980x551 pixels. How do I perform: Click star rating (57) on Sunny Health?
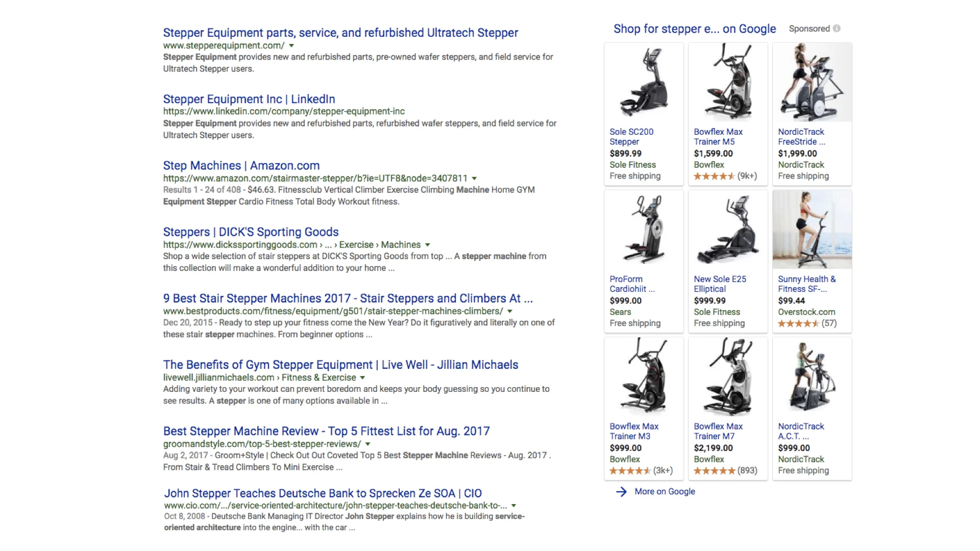click(x=807, y=323)
